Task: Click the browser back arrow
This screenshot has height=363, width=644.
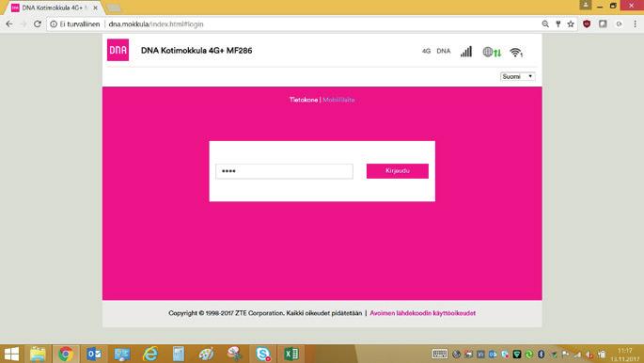Action: tap(9, 24)
